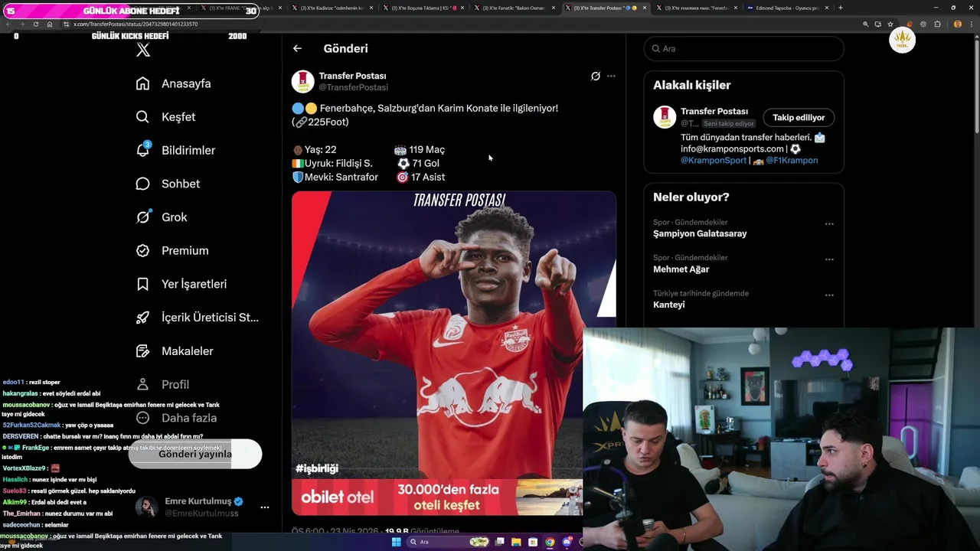
Task: Open Transfer Postası author name link
Action: click(352, 76)
